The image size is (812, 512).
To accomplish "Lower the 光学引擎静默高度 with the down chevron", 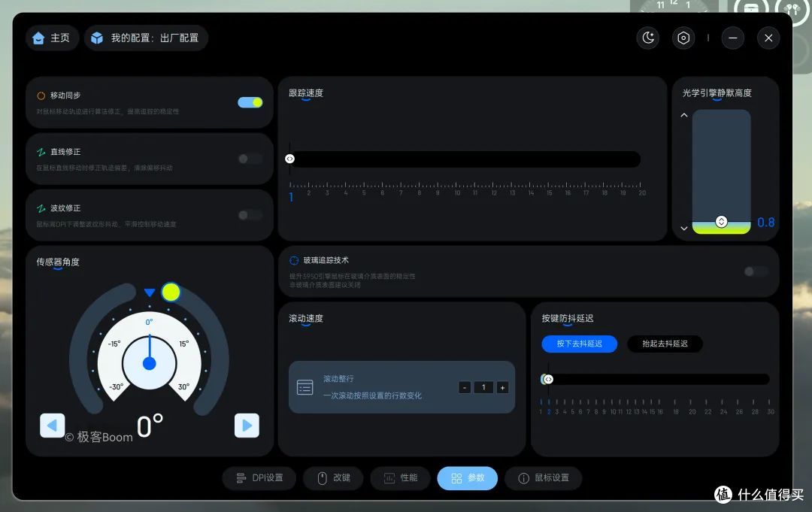I will tap(684, 229).
